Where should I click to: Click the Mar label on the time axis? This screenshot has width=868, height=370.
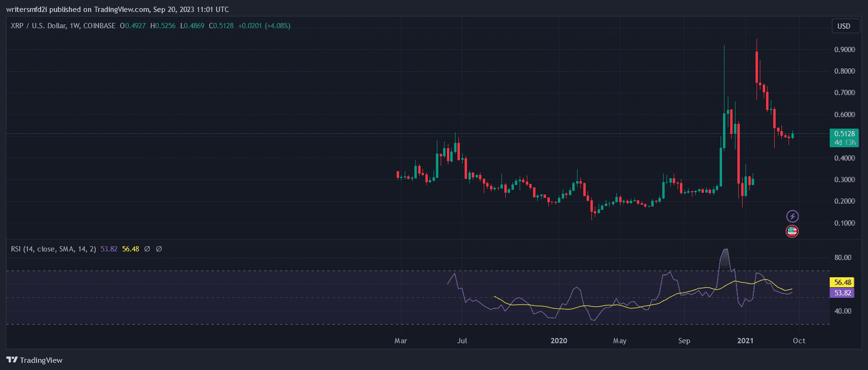click(x=401, y=341)
